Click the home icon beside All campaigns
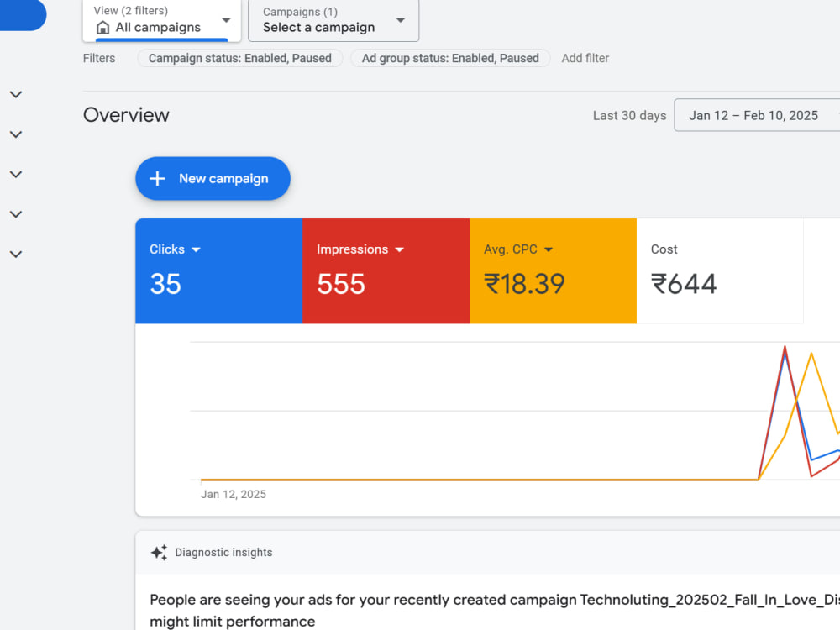840x630 pixels. 102,28
